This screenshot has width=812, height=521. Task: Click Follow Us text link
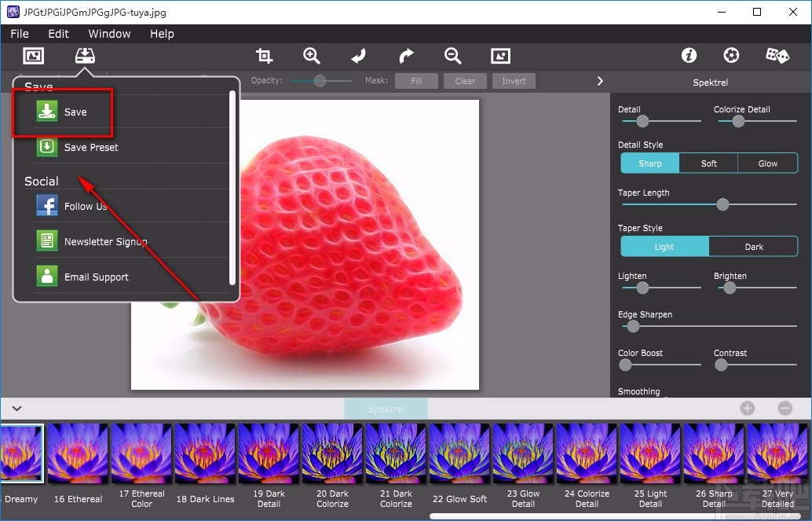coord(86,207)
